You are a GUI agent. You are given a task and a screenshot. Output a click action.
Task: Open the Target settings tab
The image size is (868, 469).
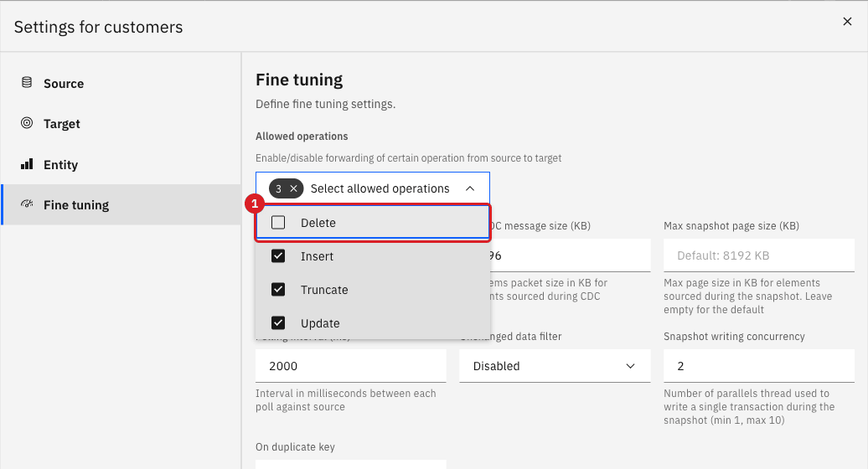[x=121, y=124]
